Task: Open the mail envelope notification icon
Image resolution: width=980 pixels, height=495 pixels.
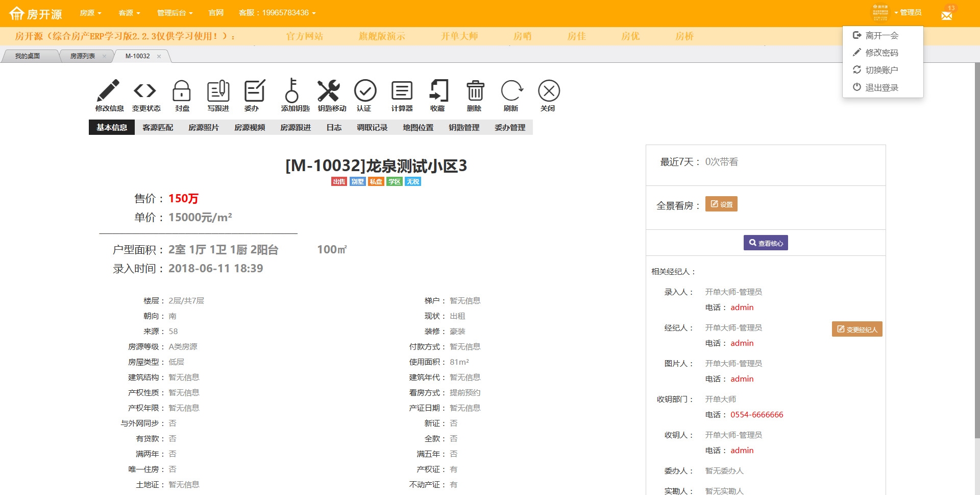Action: tap(947, 15)
